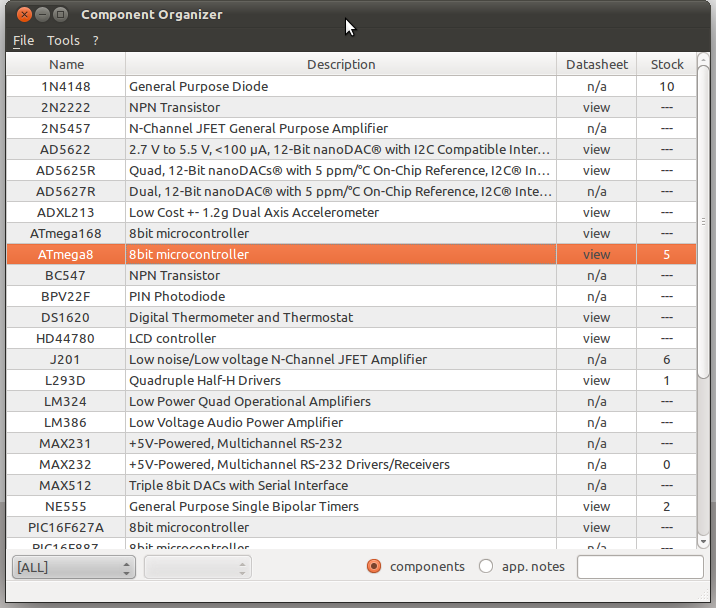Image resolution: width=716 pixels, height=608 pixels.
Task: Select the LM324 name cell
Action: (x=66, y=402)
